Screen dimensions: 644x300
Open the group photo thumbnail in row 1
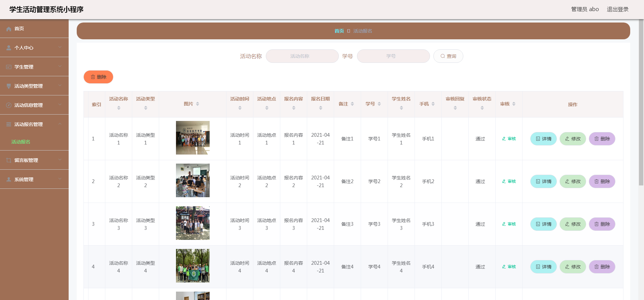[193, 138]
